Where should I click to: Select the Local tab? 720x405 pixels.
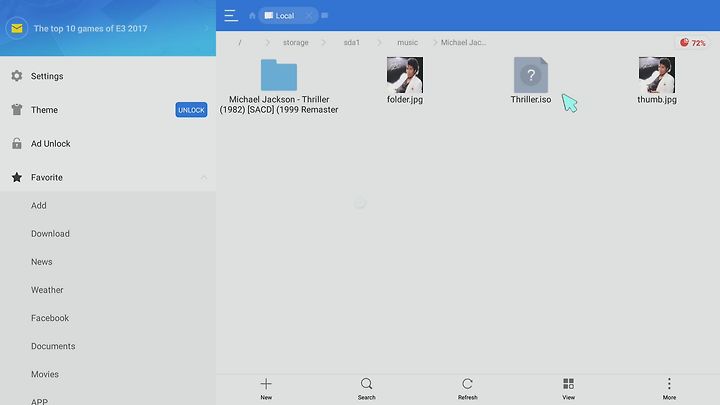[x=280, y=16]
